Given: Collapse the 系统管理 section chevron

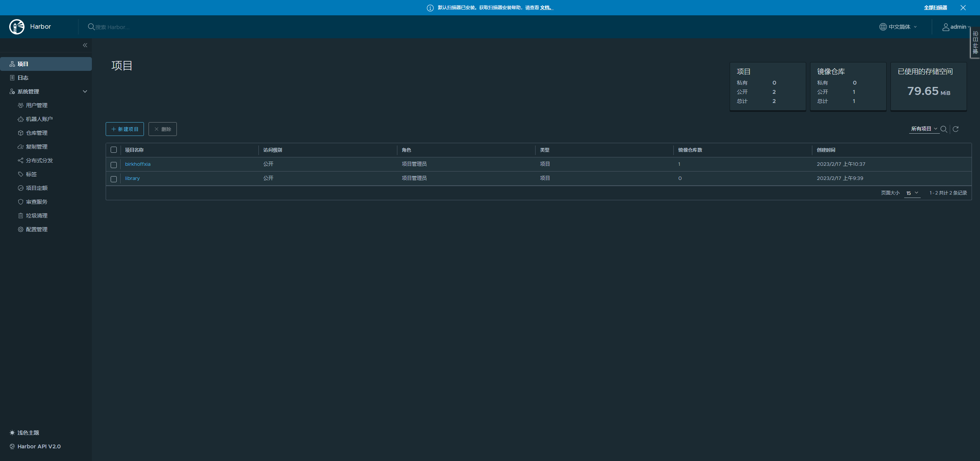Looking at the screenshot, I should (85, 92).
